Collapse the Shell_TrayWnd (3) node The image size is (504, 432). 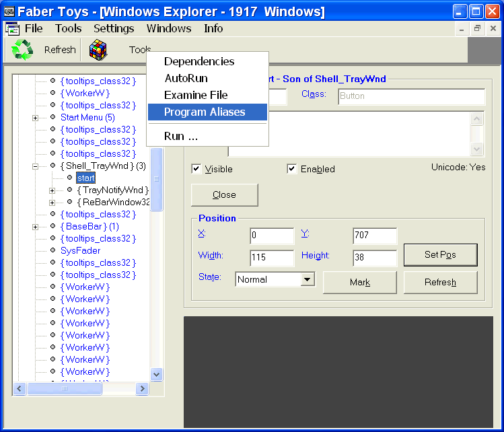click(36, 166)
